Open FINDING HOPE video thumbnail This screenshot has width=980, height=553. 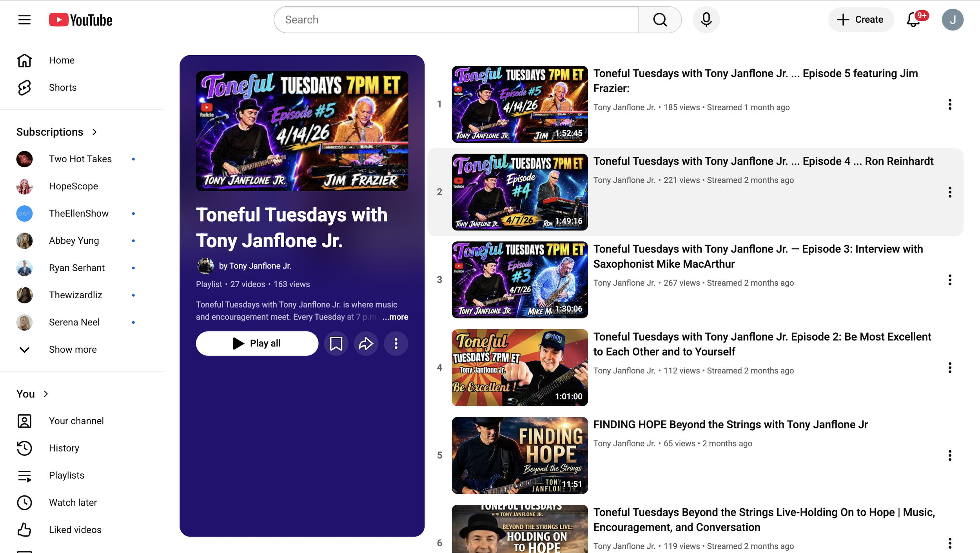[519, 455]
